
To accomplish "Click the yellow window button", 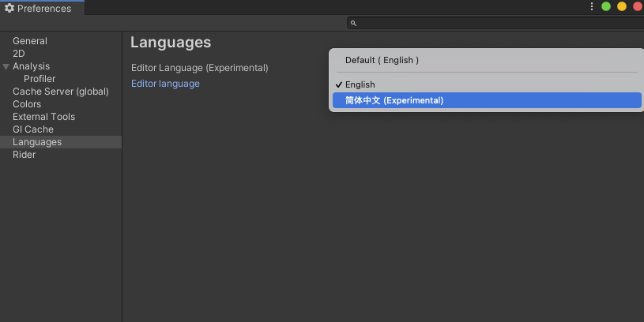I will click(x=622, y=6).
